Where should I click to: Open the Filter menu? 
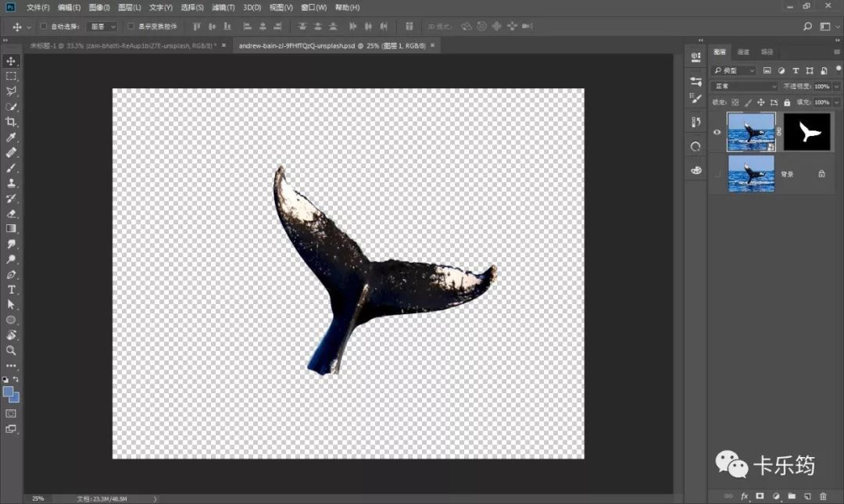click(x=223, y=8)
